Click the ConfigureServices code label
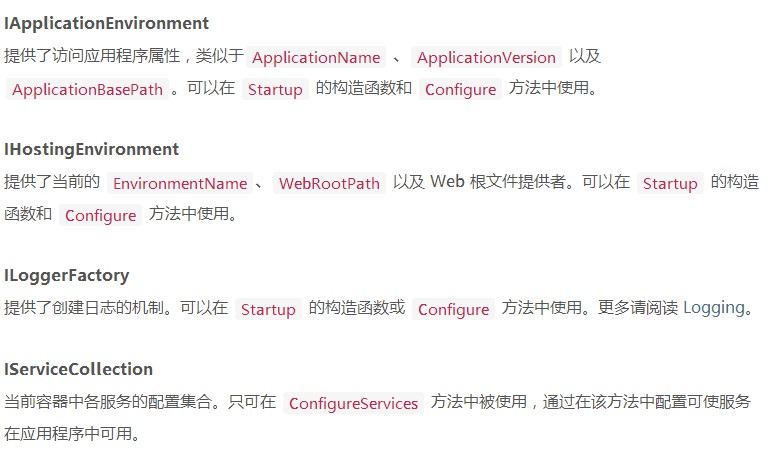The height and width of the screenshot is (451, 769). (353, 403)
